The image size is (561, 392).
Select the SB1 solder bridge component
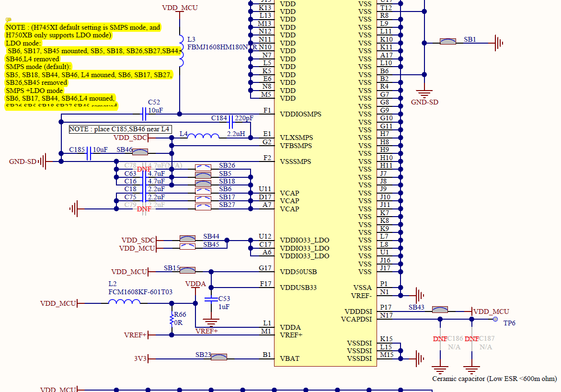[447, 41]
